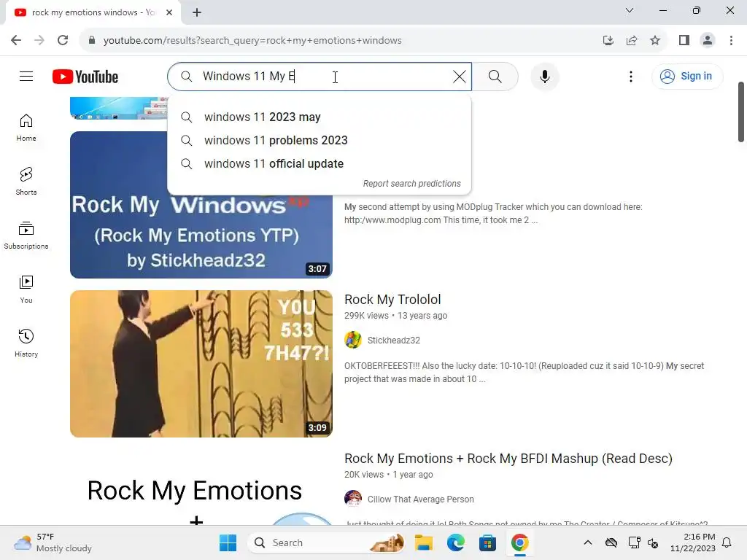Open File Explorer from taskbar

pos(424,542)
